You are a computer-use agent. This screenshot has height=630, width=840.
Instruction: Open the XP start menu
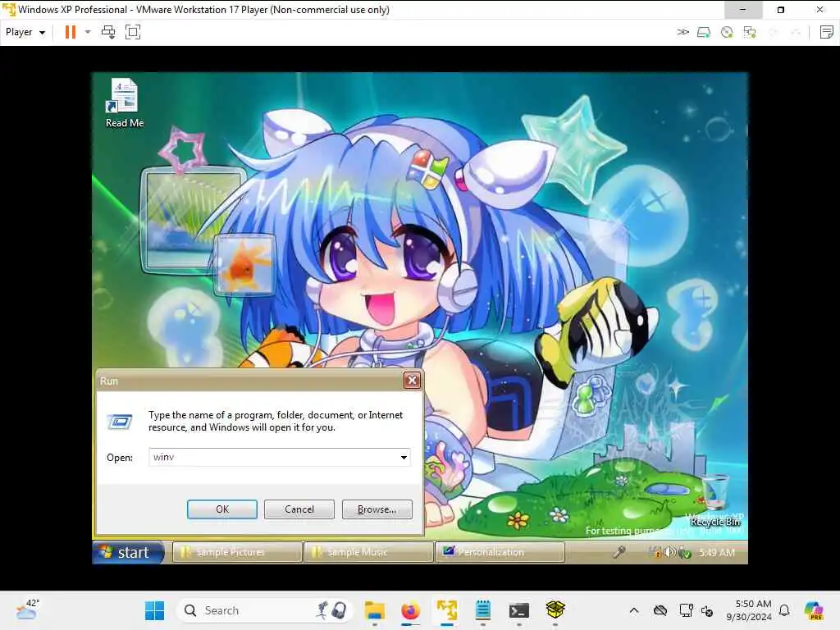point(128,552)
